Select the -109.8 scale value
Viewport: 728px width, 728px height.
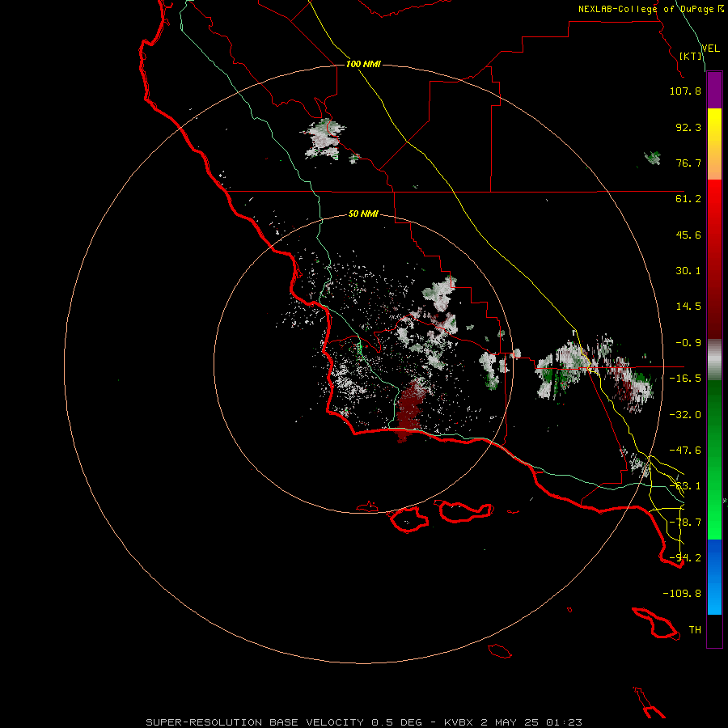click(x=682, y=594)
